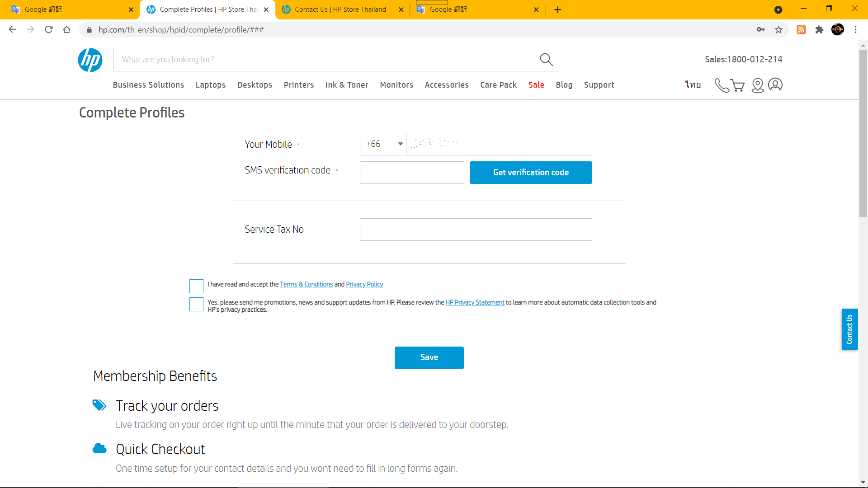Open the Business Solutions menu
The height and width of the screenshot is (488, 868).
pos(148,85)
